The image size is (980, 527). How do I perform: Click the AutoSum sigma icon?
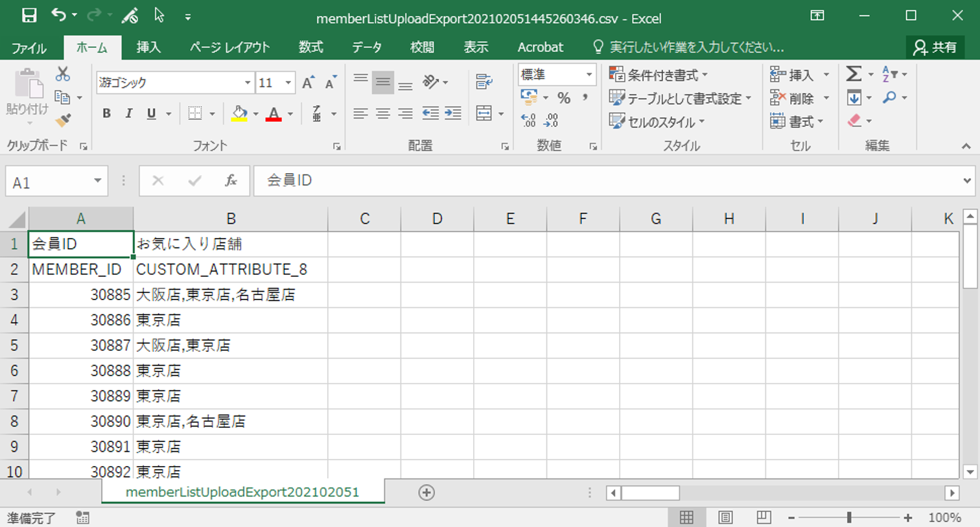[854, 74]
